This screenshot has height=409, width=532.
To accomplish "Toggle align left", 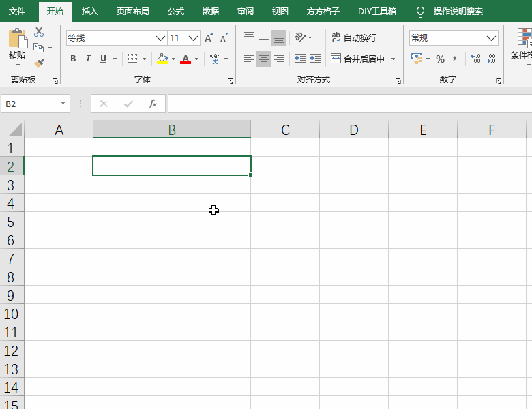I will (x=249, y=59).
